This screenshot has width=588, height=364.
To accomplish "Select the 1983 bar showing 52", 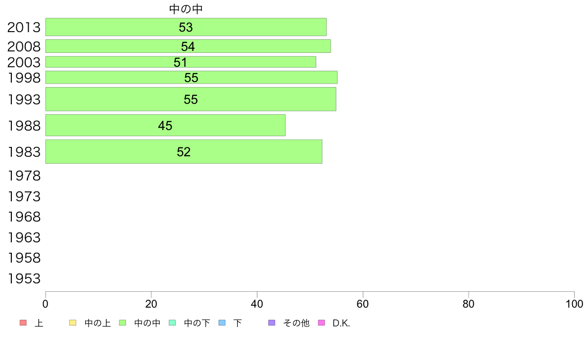I will (184, 151).
